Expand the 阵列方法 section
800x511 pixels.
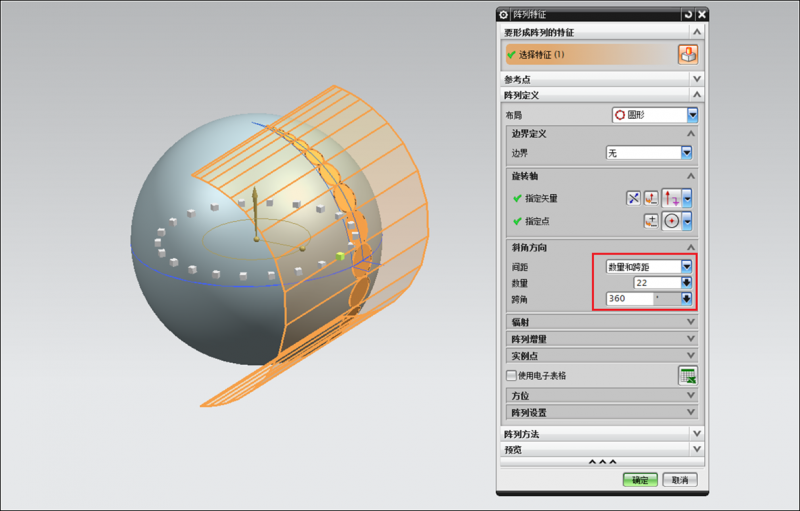600,434
